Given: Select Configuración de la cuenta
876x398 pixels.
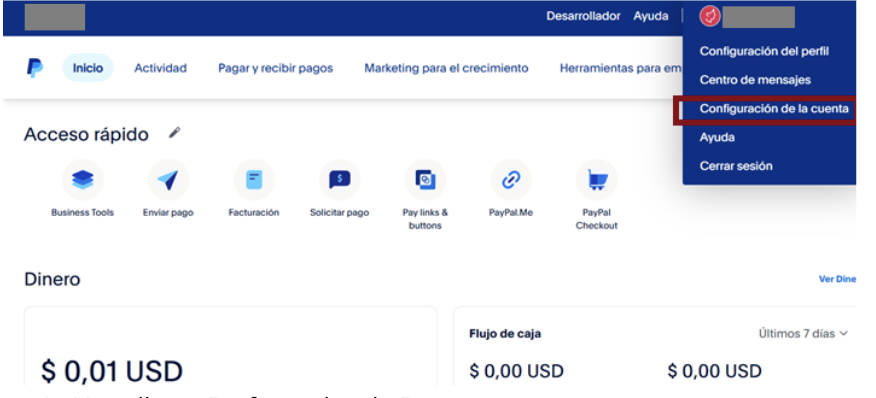Looking at the screenshot, I should click(774, 109).
